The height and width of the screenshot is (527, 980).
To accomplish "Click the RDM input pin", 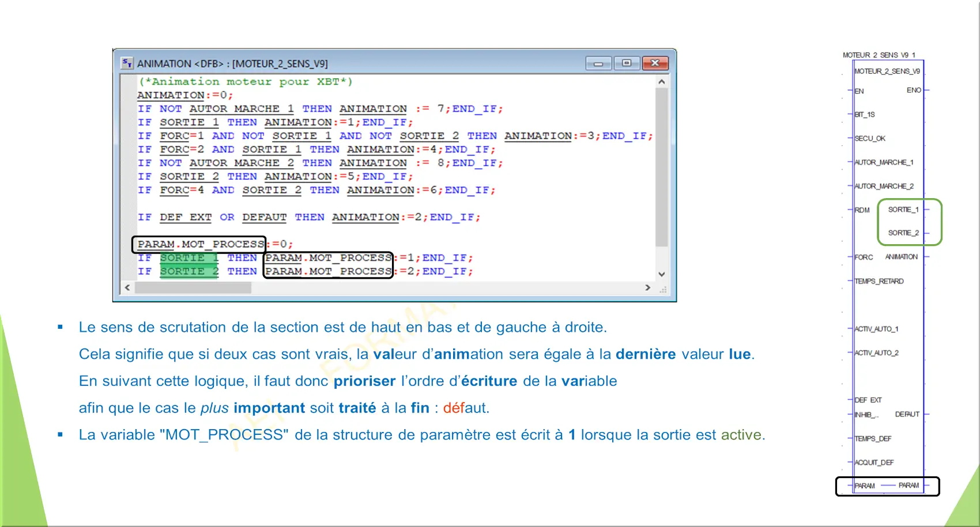I will point(862,210).
